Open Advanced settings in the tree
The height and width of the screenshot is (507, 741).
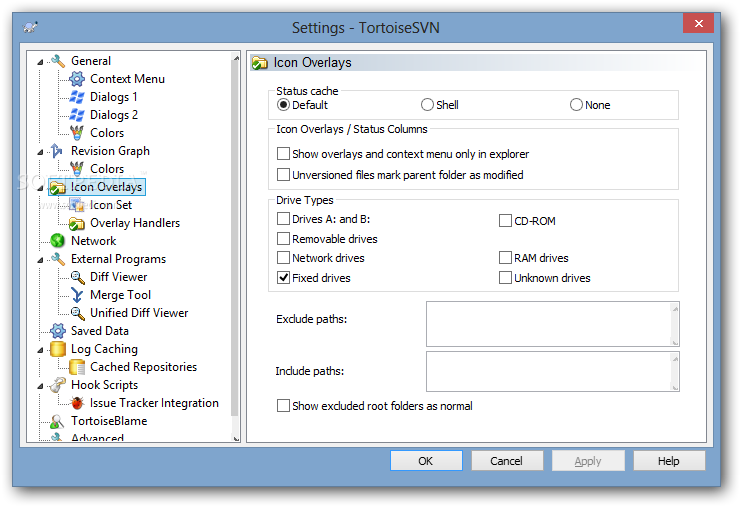point(97,438)
